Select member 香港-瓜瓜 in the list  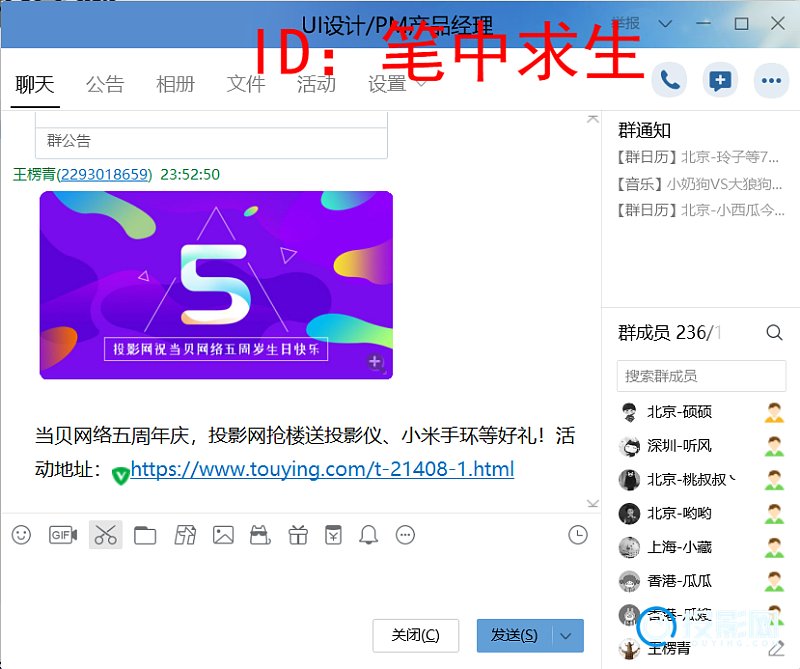701,581
